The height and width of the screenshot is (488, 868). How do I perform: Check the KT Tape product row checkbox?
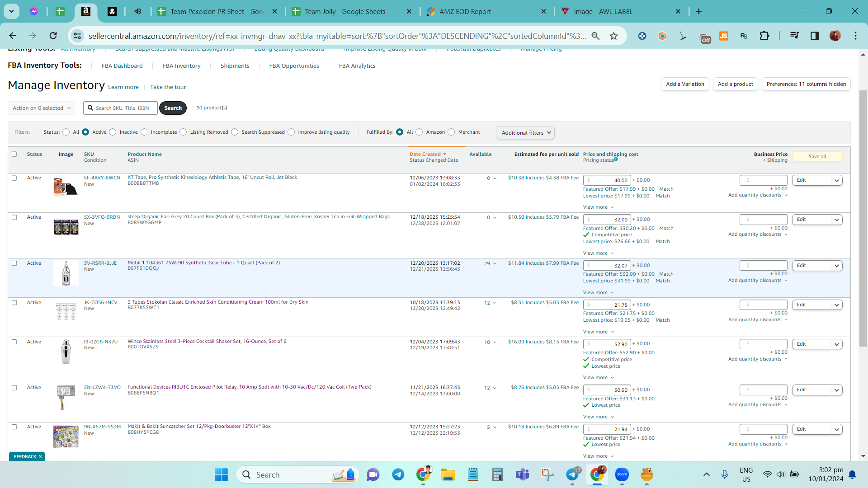coord(14,178)
